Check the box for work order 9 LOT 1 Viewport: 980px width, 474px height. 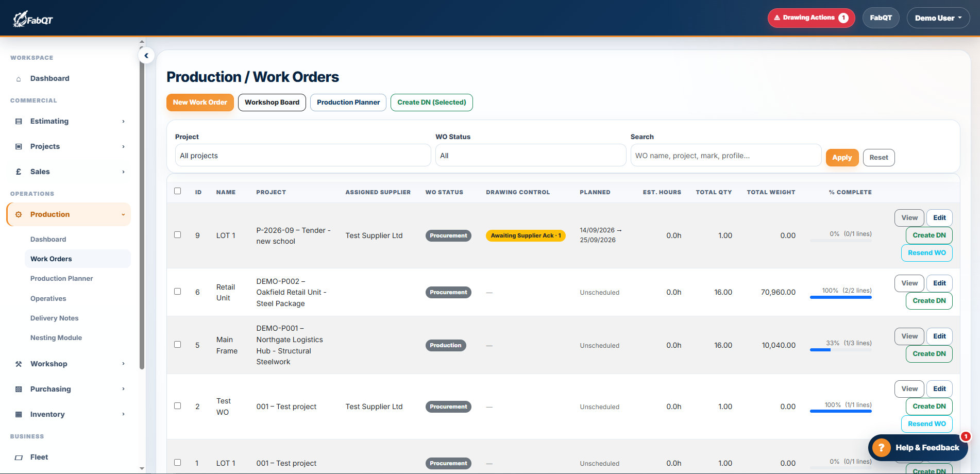pos(178,235)
